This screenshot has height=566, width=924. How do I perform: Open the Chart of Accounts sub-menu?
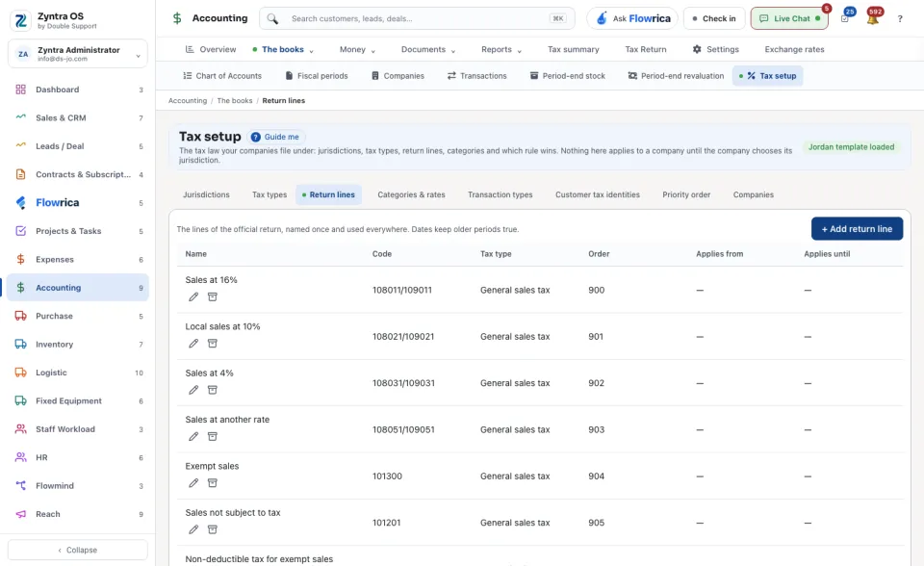point(222,76)
